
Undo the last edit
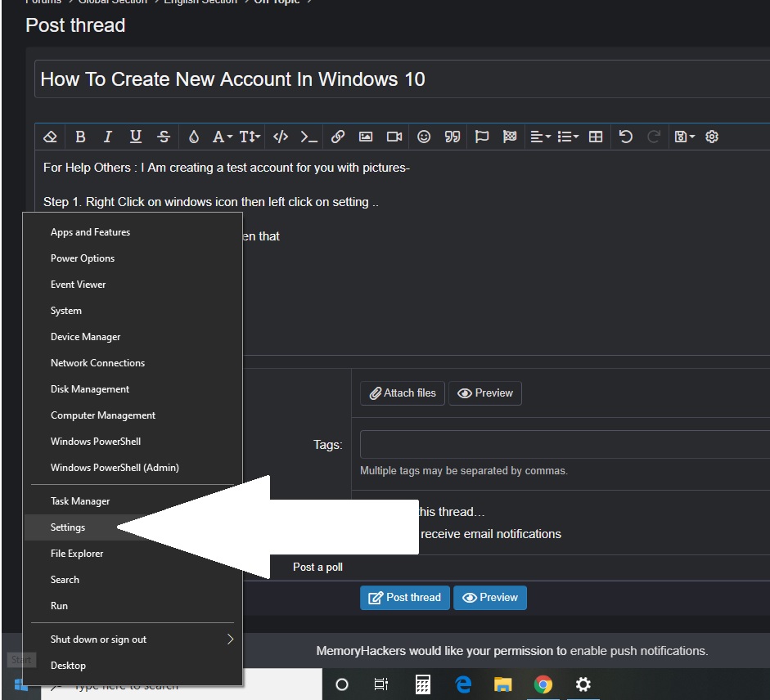[625, 137]
